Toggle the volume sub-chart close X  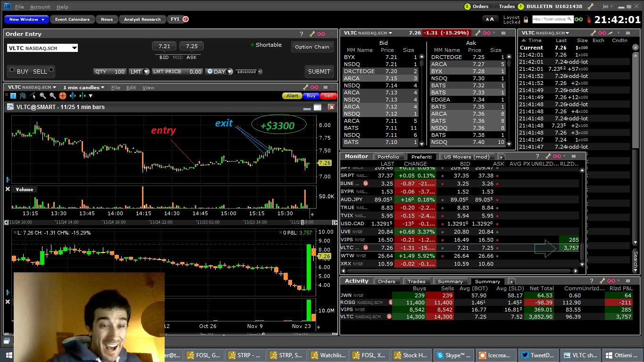tap(8, 189)
